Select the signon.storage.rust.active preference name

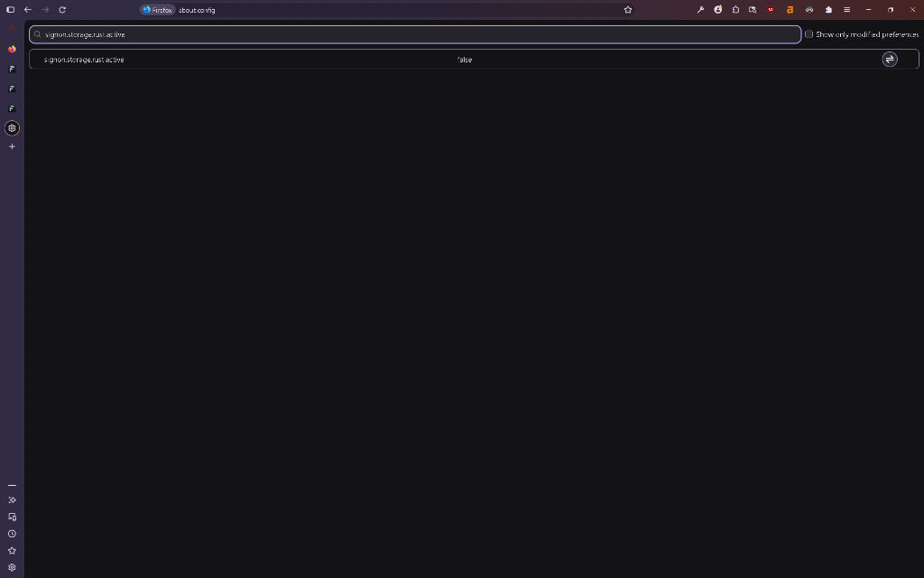[84, 60]
